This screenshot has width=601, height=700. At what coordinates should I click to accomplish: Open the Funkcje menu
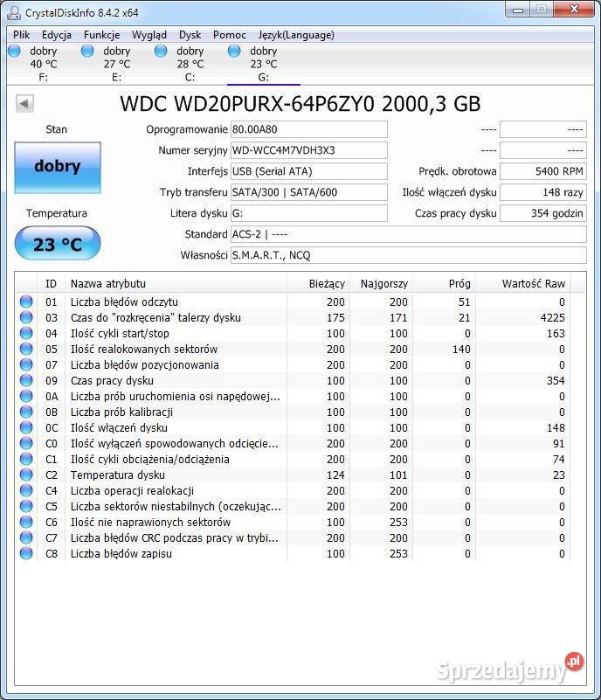coord(101,35)
